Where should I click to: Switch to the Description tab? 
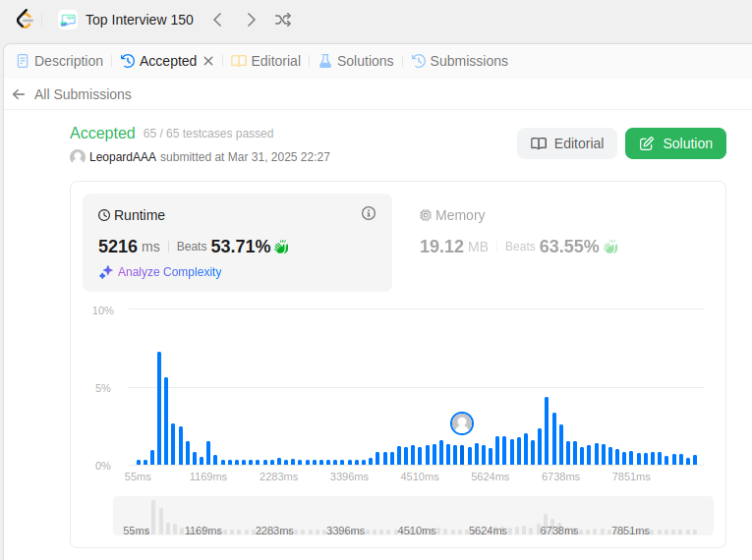click(x=60, y=61)
